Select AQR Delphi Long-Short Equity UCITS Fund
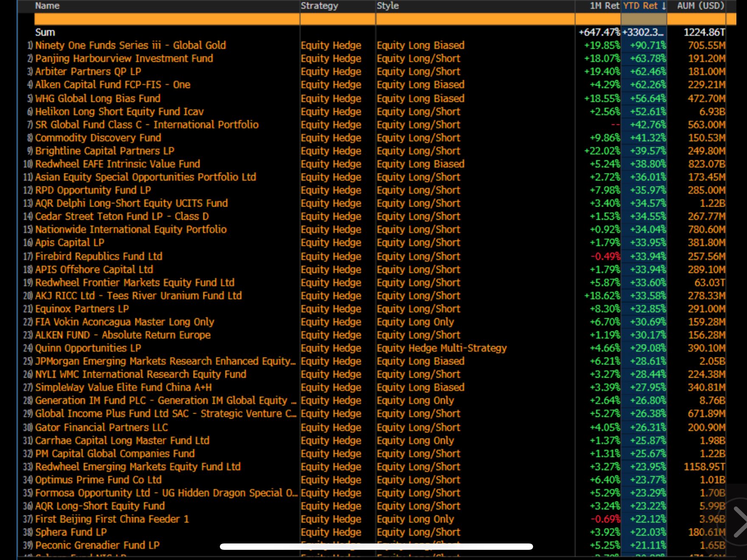Screen dimensions: 747x560 (x=132, y=204)
